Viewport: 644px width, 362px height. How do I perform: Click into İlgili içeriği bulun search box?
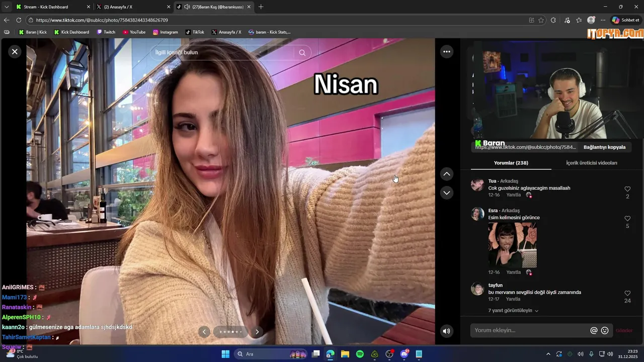[x=224, y=52]
